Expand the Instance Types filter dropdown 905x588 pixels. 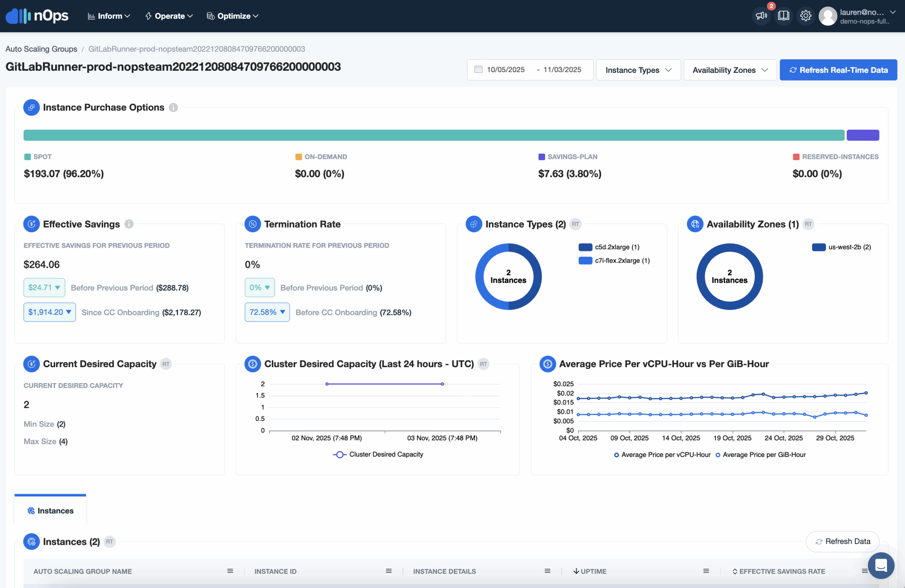click(638, 70)
